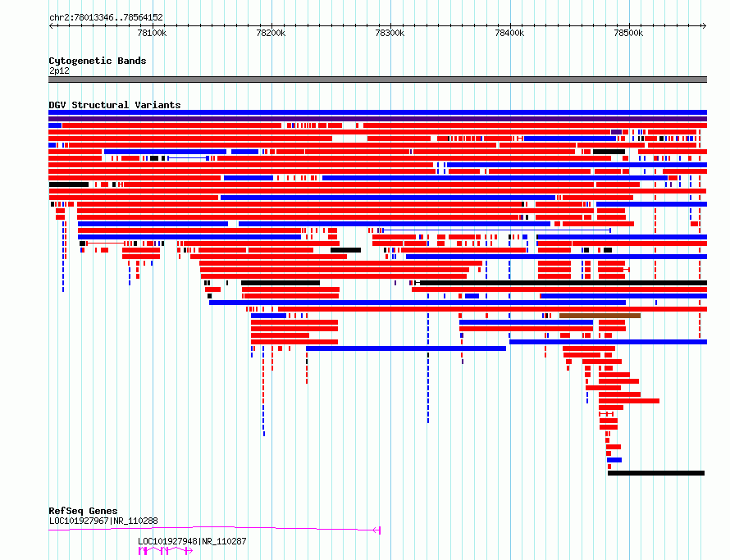Select the brown structural variant bar

(600, 316)
